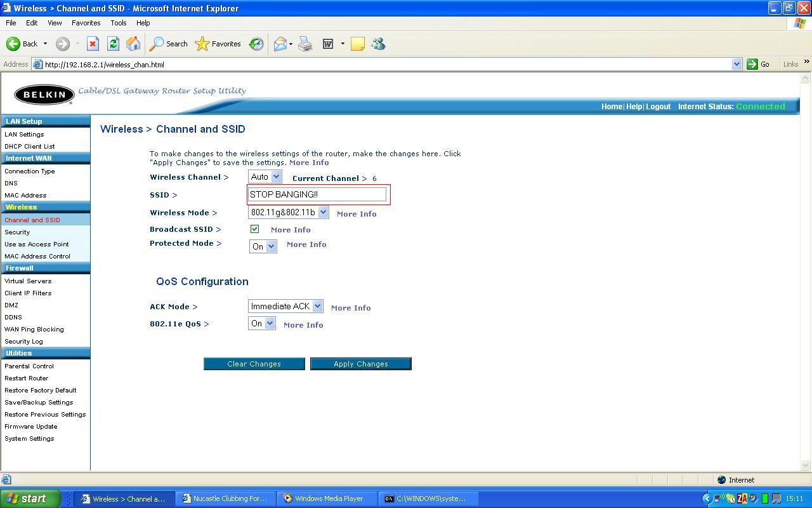This screenshot has width=812, height=508.
Task: Click the Refresh page icon
Action: click(x=113, y=44)
